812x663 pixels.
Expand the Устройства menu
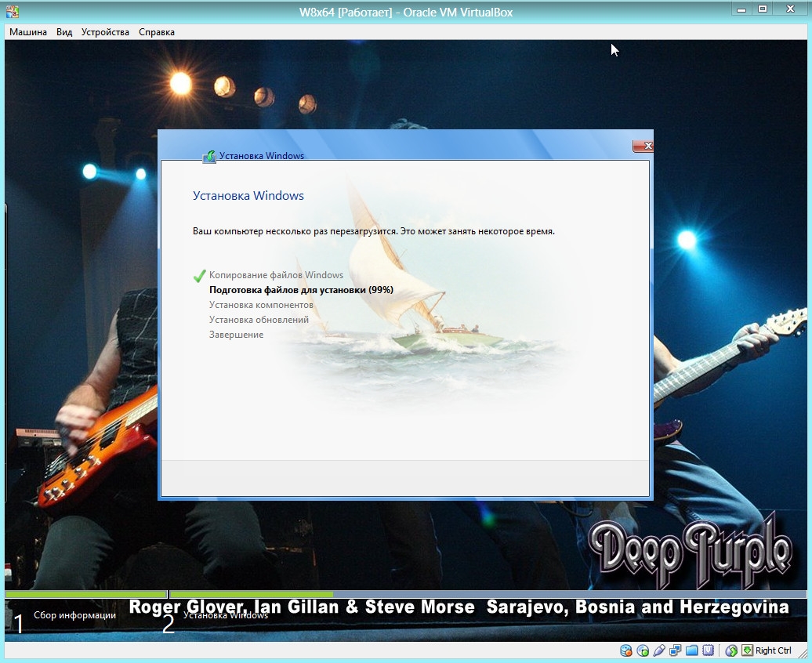pos(105,32)
